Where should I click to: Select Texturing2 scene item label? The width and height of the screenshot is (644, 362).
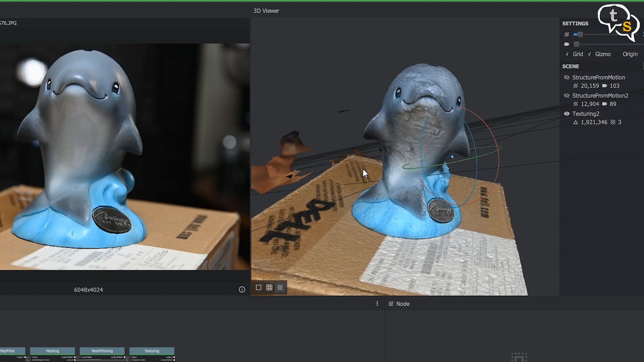[x=586, y=114]
